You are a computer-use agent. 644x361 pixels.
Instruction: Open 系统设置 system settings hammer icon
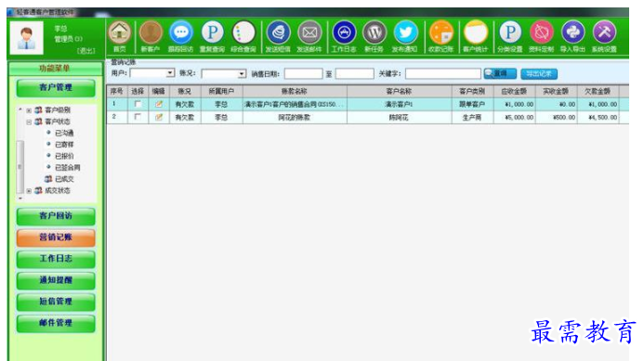[x=604, y=32]
